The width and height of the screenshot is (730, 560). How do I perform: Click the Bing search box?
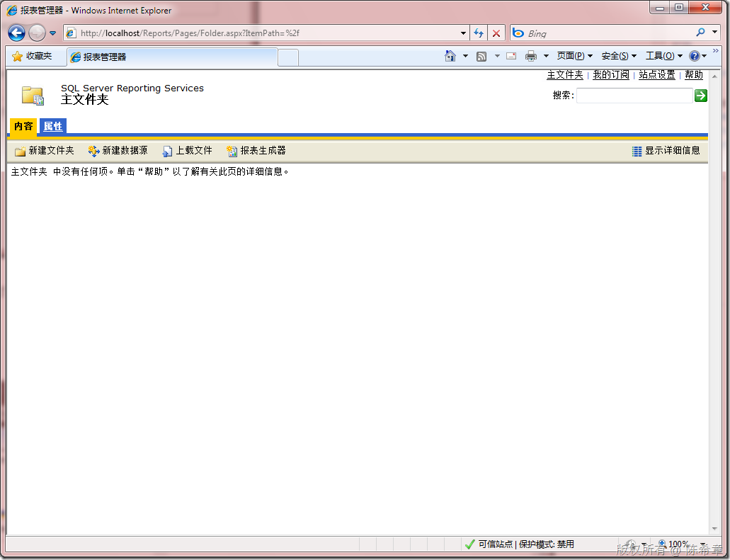[602, 33]
